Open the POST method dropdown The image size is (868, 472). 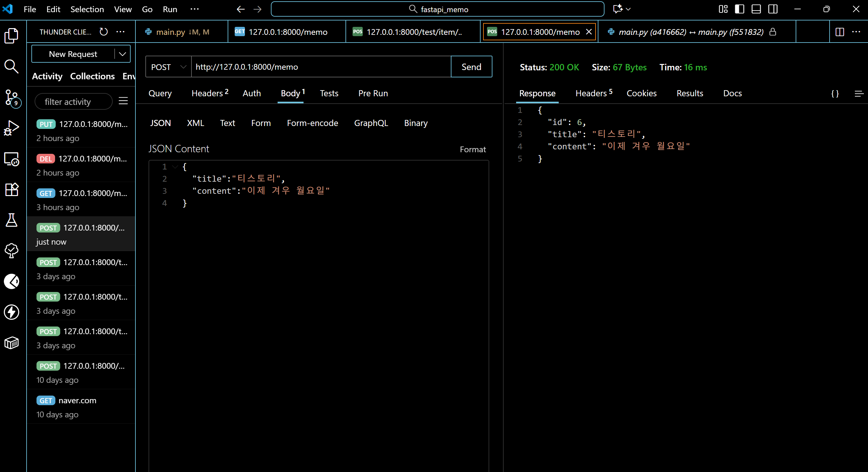(168, 67)
